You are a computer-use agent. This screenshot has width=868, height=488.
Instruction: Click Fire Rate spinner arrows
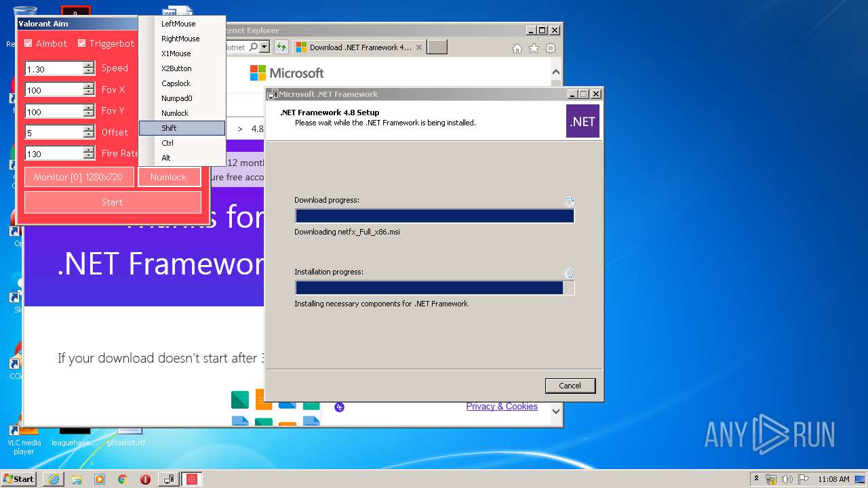89,153
